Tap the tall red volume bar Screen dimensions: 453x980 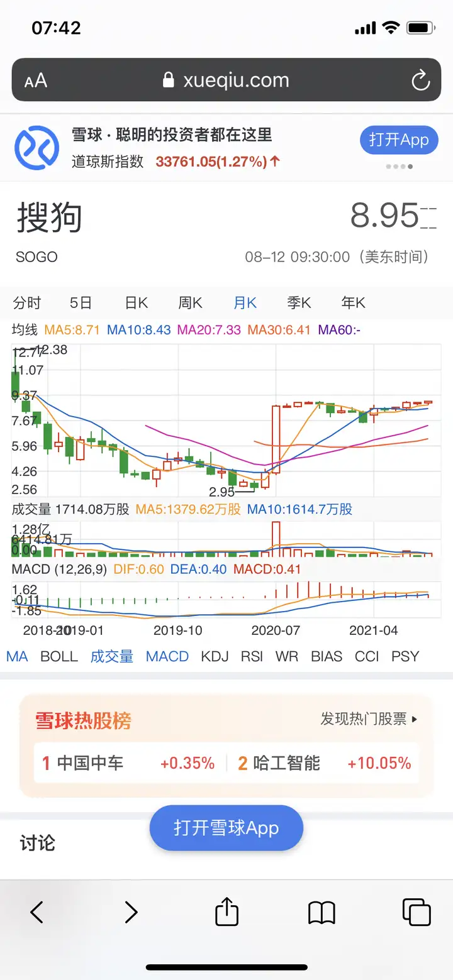(x=276, y=539)
